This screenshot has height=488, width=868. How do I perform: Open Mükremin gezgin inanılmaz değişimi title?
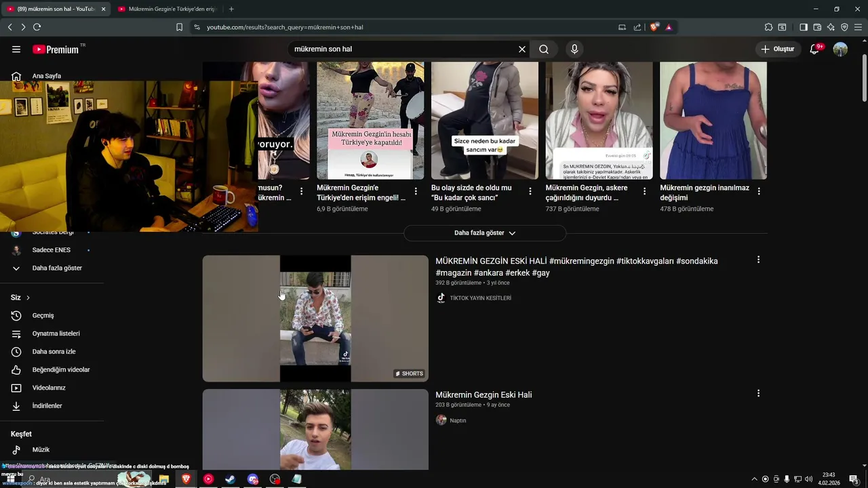point(705,192)
